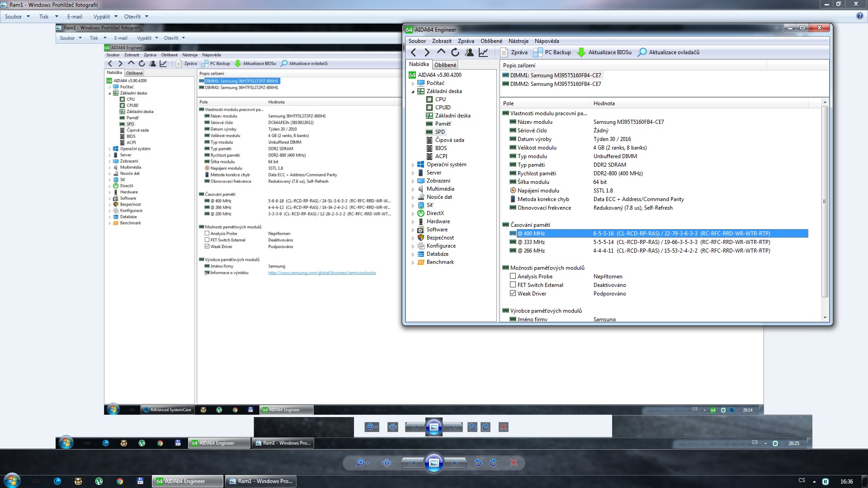Play the slideshow with the center button
The image size is (868, 488).
tap(434, 463)
